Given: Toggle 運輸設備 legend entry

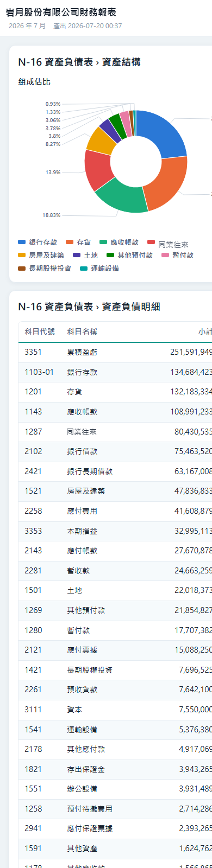Looking at the screenshot, I should (99, 268).
